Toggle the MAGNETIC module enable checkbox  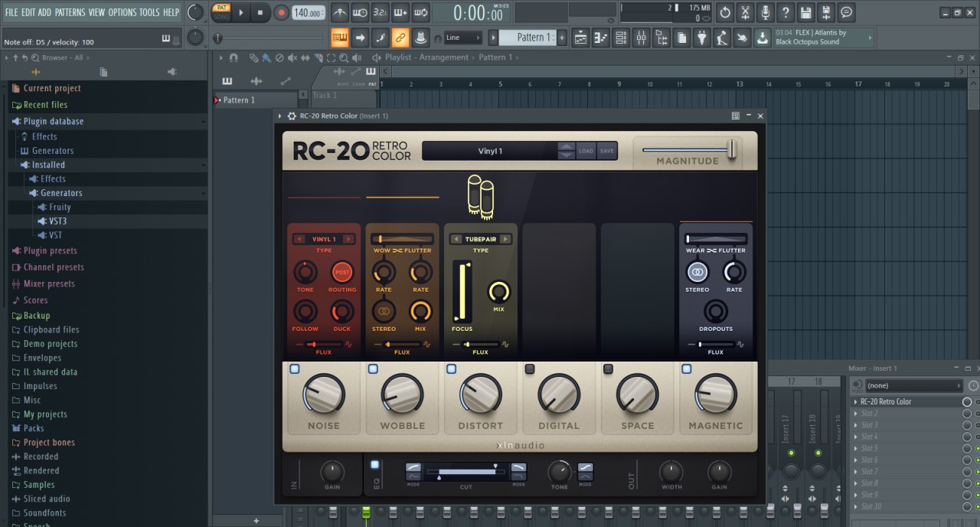pos(686,369)
